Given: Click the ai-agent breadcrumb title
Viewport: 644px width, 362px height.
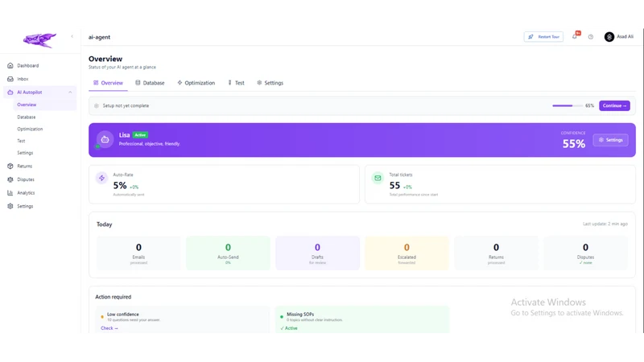Looking at the screenshot, I should pyautogui.click(x=99, y=37).
